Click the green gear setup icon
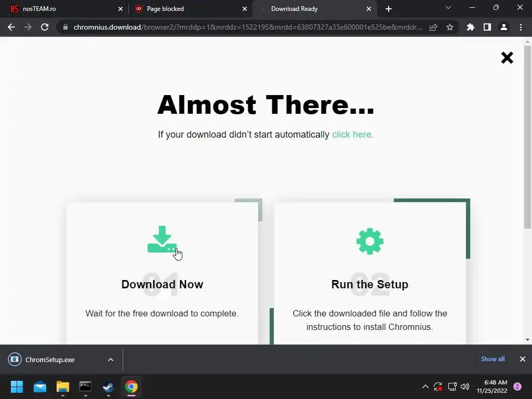The width and height of the screenshot is (532, 399). pos(370,241)
